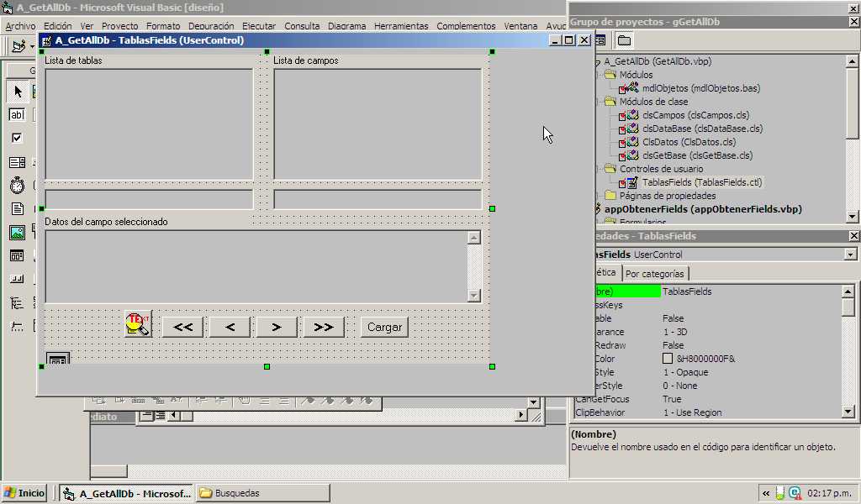Click the << first record button
Viewport: 861px width, 504px height.
[x=182, y=327]
